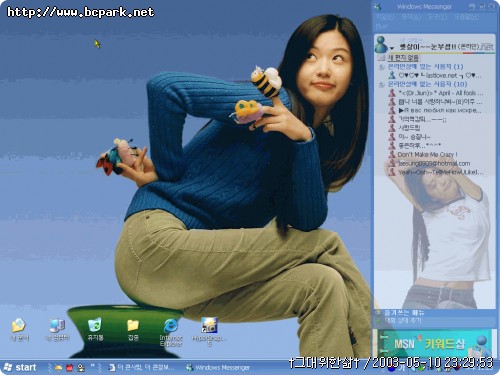The height and width of the screenshot is (375, 500).
Task: Collapse the '즐겨쓰는 메뉴' section
Action: (x=378, y=313)
